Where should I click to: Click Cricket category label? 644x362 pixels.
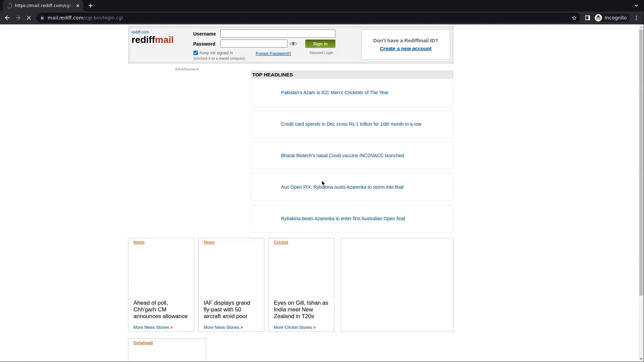coord(281,242)
